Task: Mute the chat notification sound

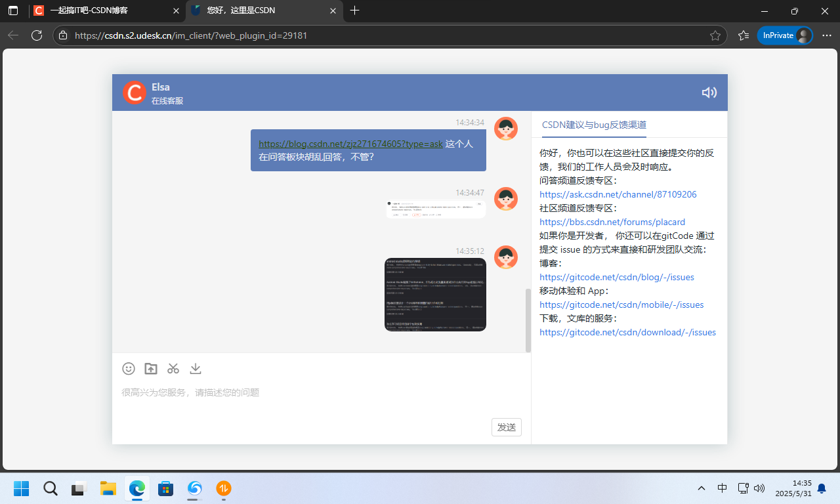Action: tap(709, 93)
